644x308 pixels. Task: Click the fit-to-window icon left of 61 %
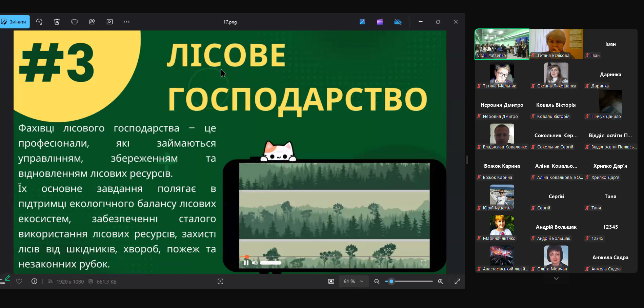[x=331, y=281]
